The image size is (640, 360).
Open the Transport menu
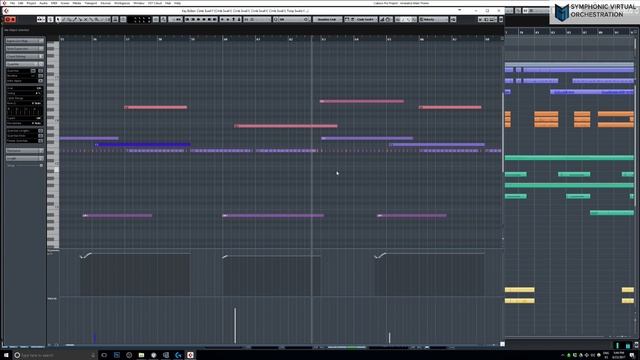91,3
